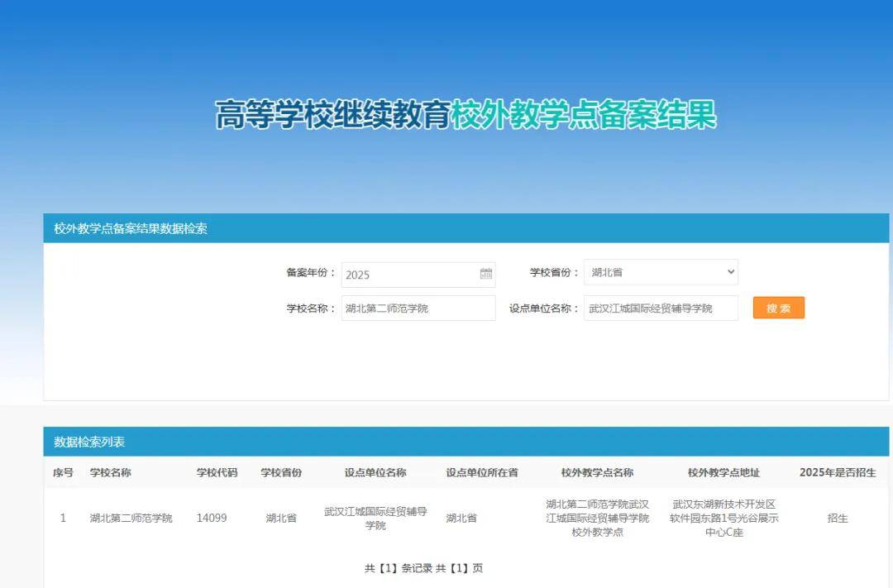Image resolution: width=893 pixels, height=588 pixels.
Task: Click the 招生 enrollment status cell
Action: 838,518
